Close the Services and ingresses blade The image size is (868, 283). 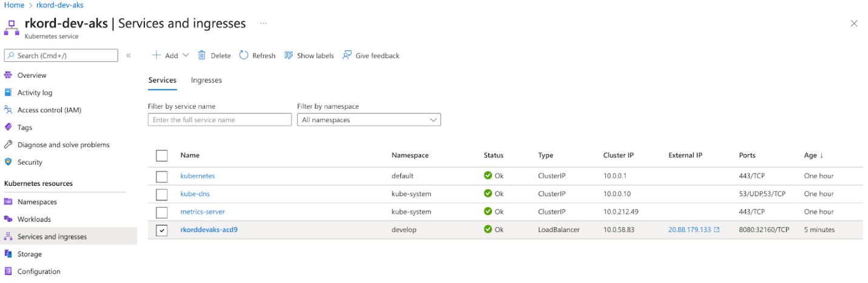[854, 24]
